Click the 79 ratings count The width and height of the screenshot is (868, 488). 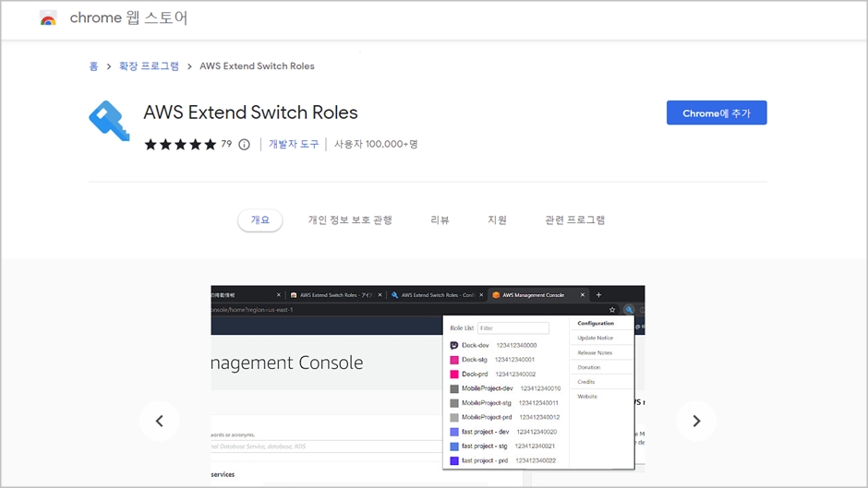tap(226, 144)
